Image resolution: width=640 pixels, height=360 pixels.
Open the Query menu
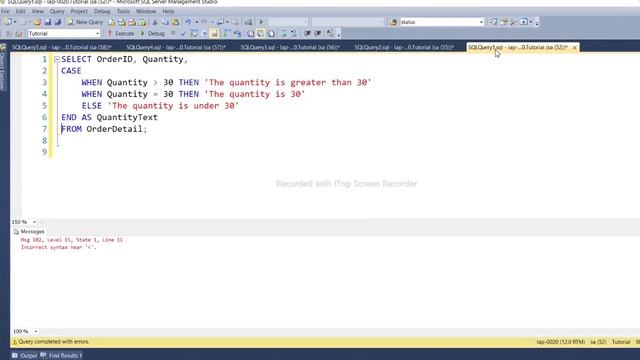(x=57, y=11)
